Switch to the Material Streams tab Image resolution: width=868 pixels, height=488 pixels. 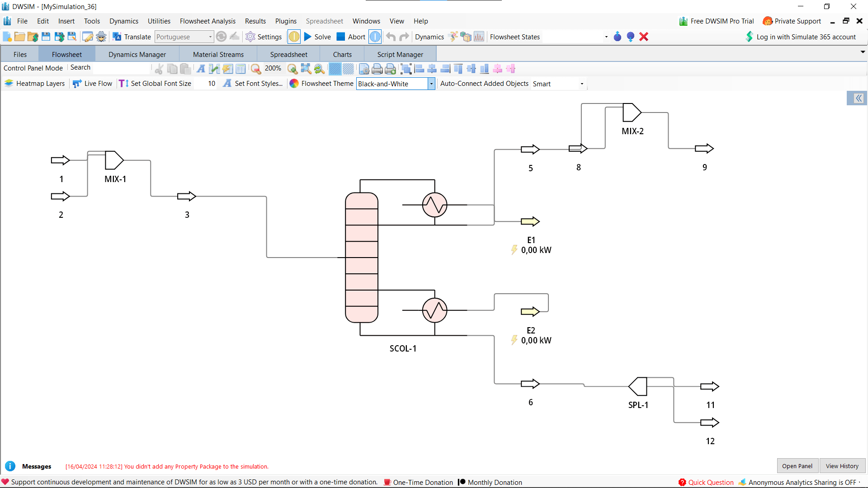218,54
